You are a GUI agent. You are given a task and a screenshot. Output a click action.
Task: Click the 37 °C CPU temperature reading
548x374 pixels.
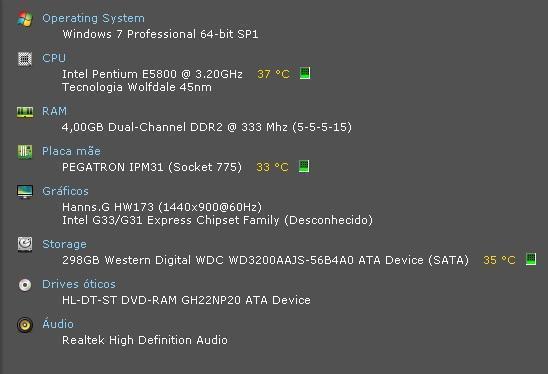click(x=273, y=74)
